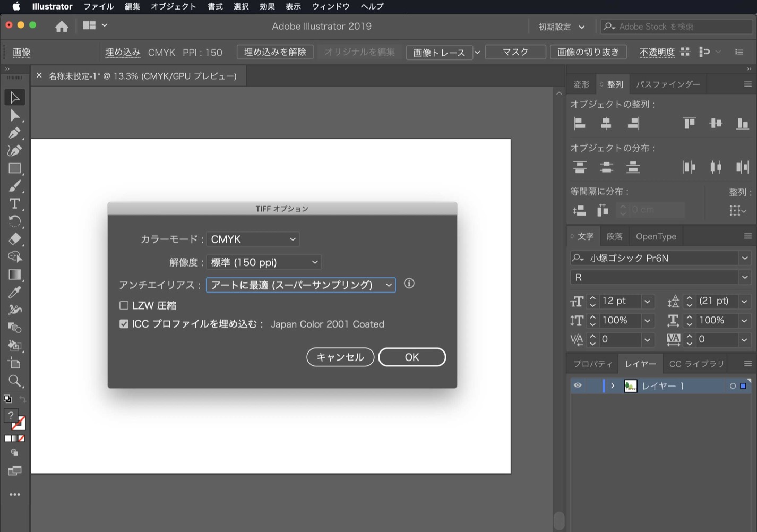Select the Rotate tool
The height and width of the screenshot is (532, 757).
14,221
